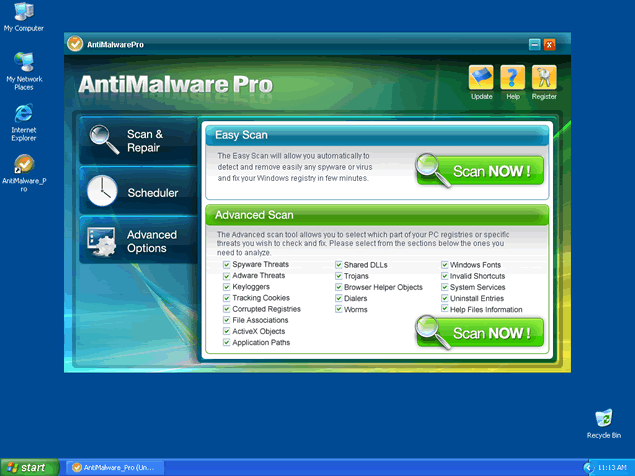Uncheck the Tracking Cookies option
The image size is (635, 476).
(226, 298)
